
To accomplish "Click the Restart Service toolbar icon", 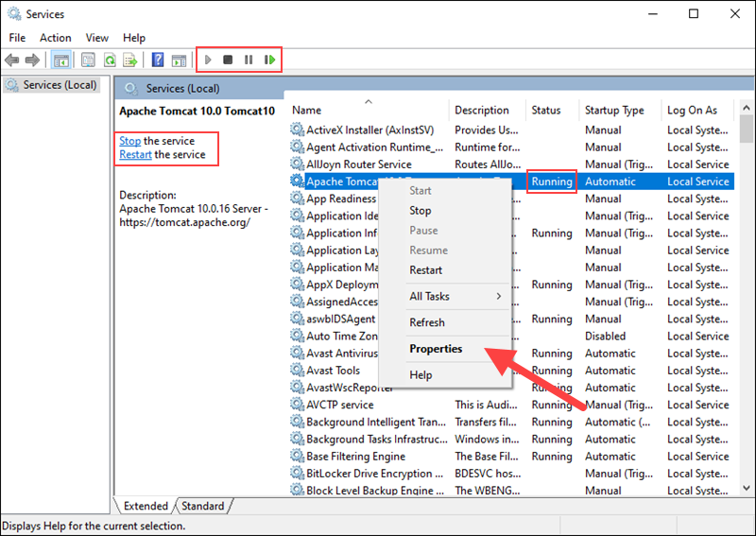I will pyautogui.click(x=270, y=61).
